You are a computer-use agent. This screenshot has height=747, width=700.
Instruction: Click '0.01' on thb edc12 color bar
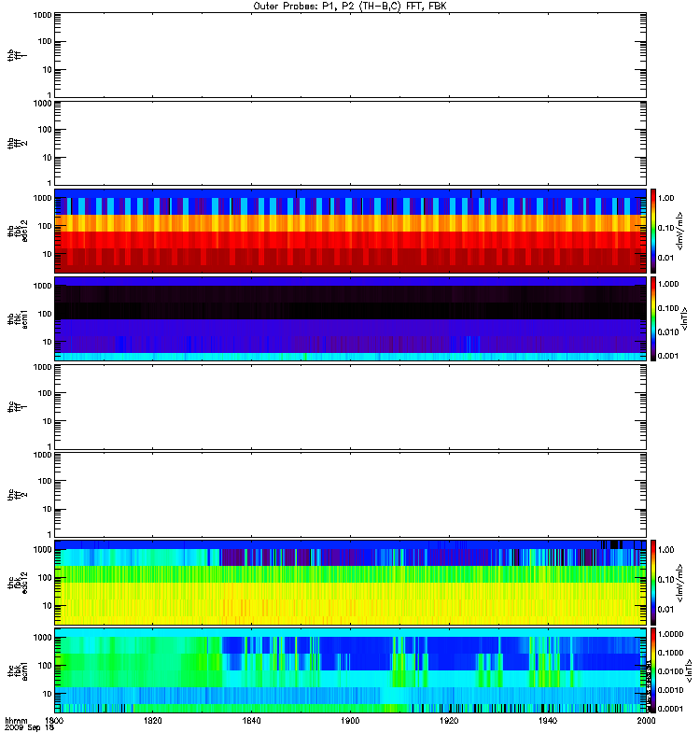pyautogui.click(x=666, y=259)
